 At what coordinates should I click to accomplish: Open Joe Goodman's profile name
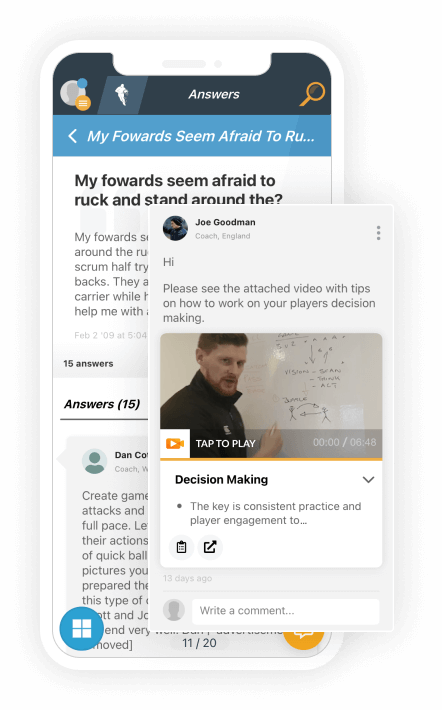click(225, 222)
